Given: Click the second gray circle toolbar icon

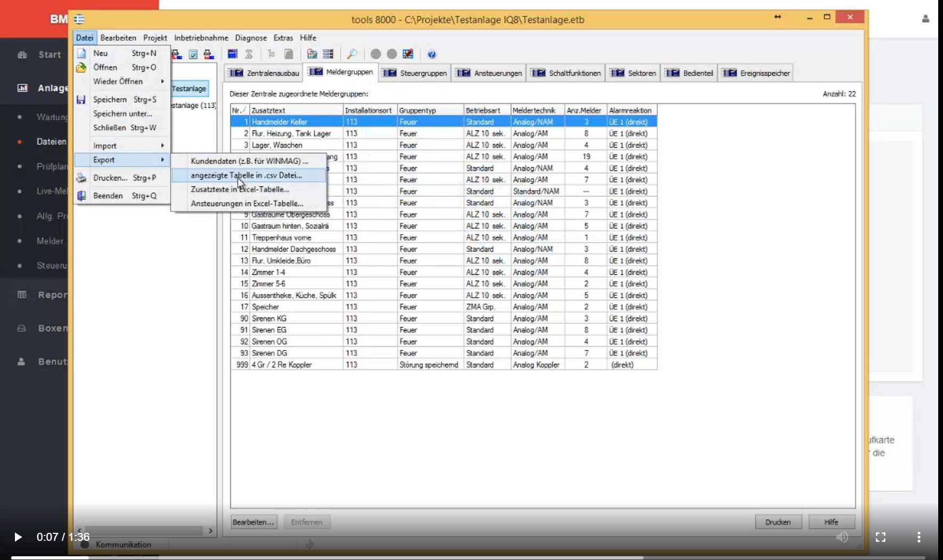Looking at the screenshot, I should pos(392,54).
